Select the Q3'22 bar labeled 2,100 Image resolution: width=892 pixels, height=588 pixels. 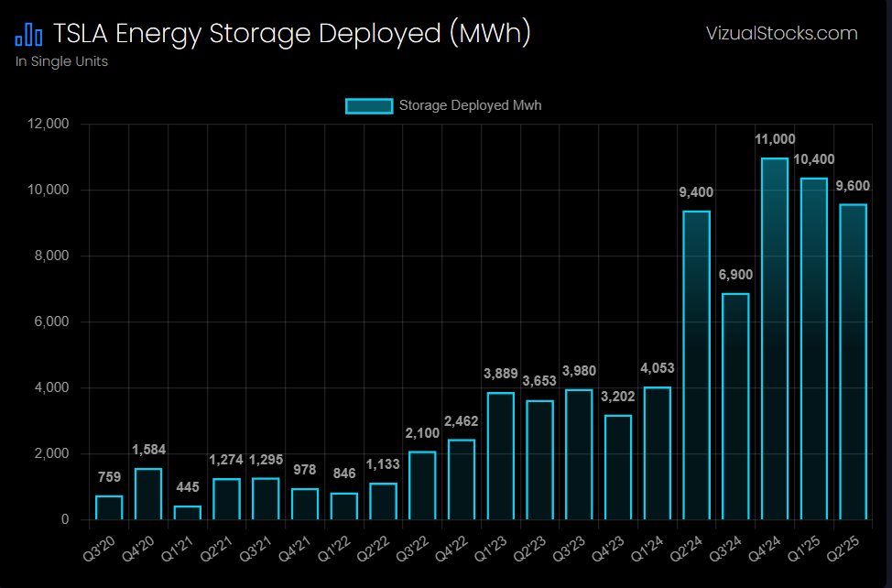[423, 485]
